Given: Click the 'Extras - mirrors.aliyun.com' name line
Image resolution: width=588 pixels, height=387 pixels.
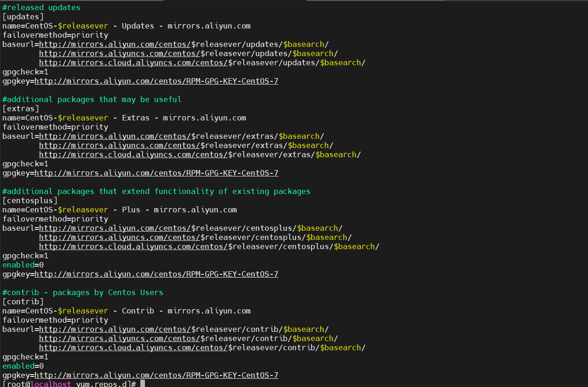Looking at the screenshot, I should coord(124,118).
